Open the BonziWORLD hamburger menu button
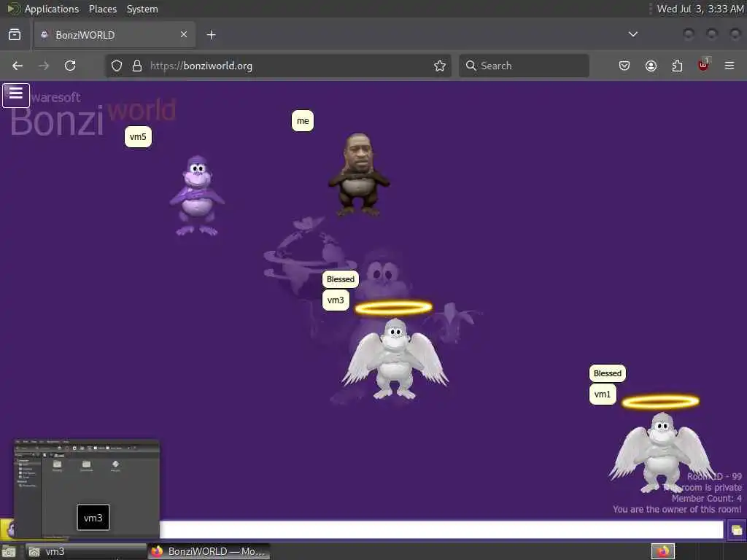This screenshot has height=560, width=747. point(16,96)
